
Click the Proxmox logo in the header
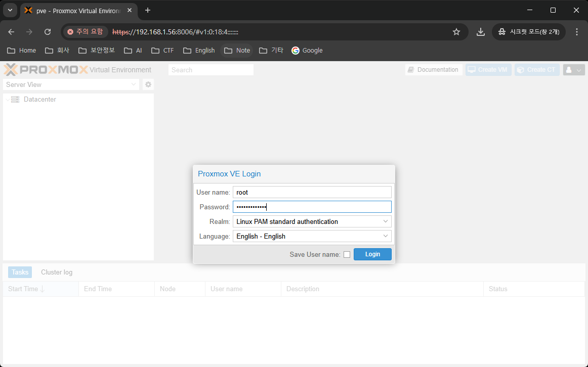[x=46, y=70]
